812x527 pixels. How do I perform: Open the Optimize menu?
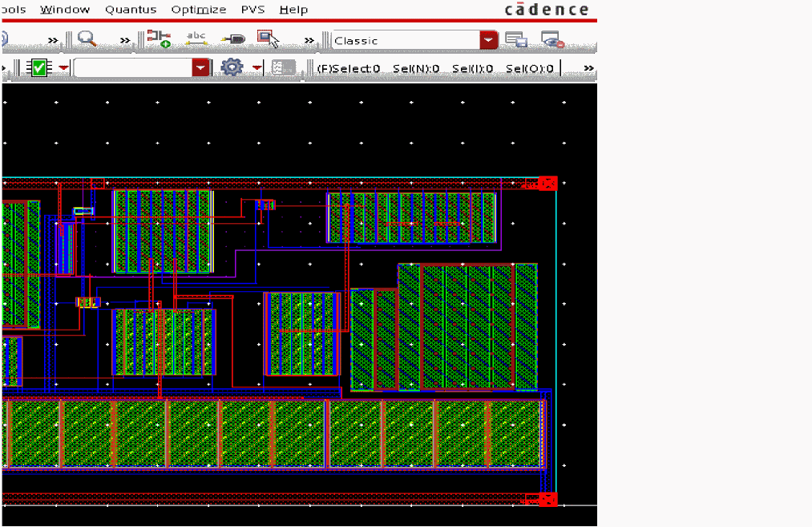click(198, 10)
